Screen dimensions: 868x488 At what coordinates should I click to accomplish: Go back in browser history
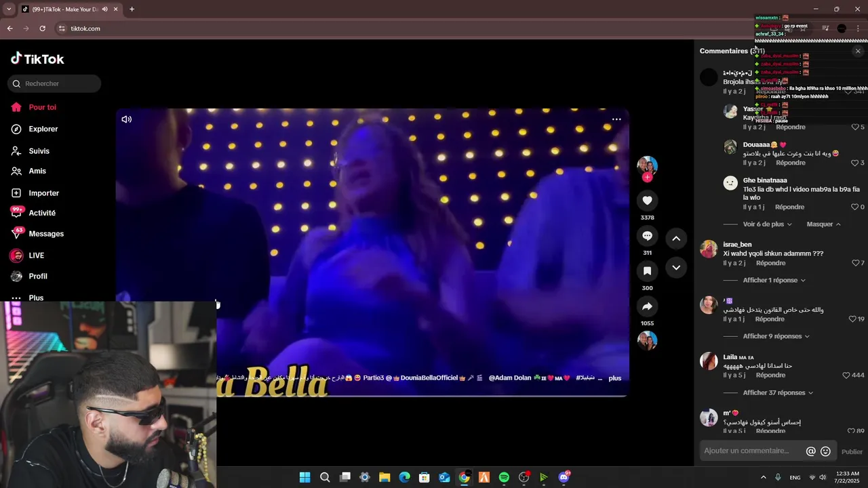click(9, 28)
